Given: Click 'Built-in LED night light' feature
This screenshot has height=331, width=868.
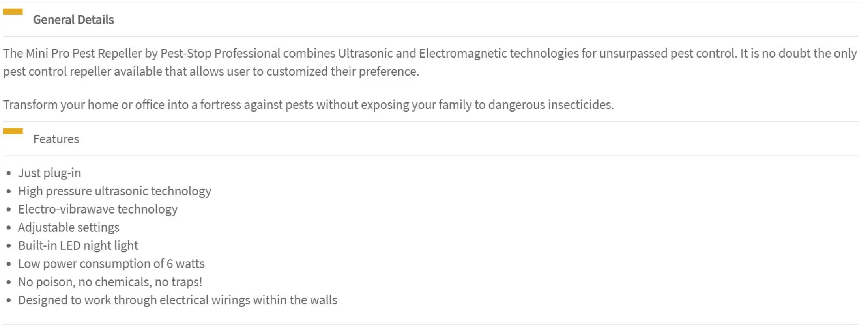Looking at the screenshot, I should pyautogui.click(x=78, y=245).
